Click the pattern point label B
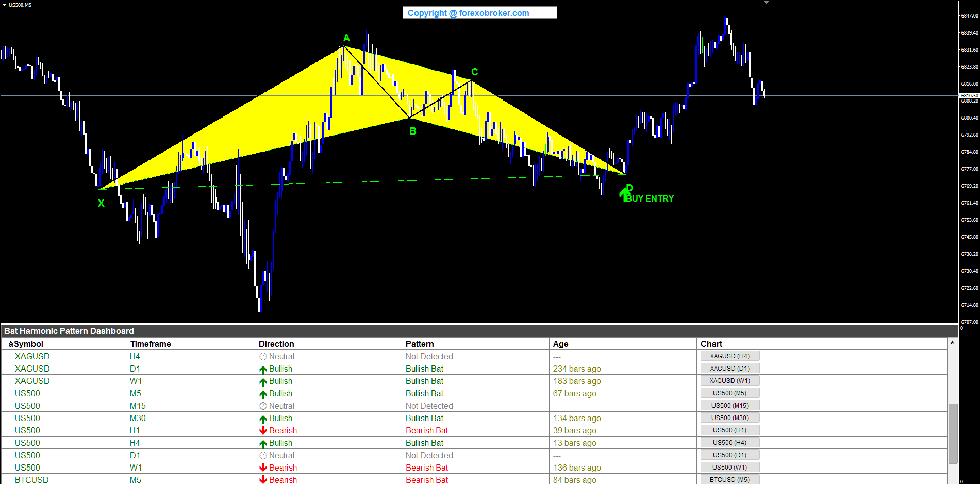 coord(413,131)
